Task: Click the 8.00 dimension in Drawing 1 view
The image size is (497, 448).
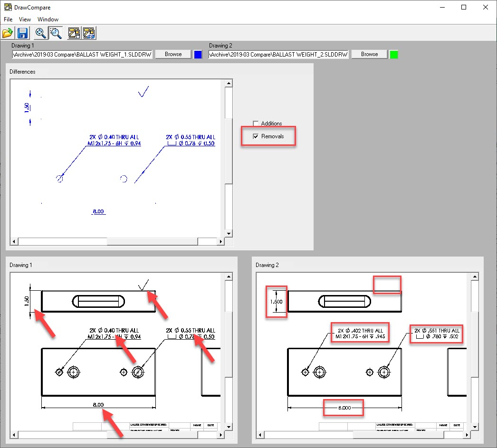Action: (x=98, y=405)
